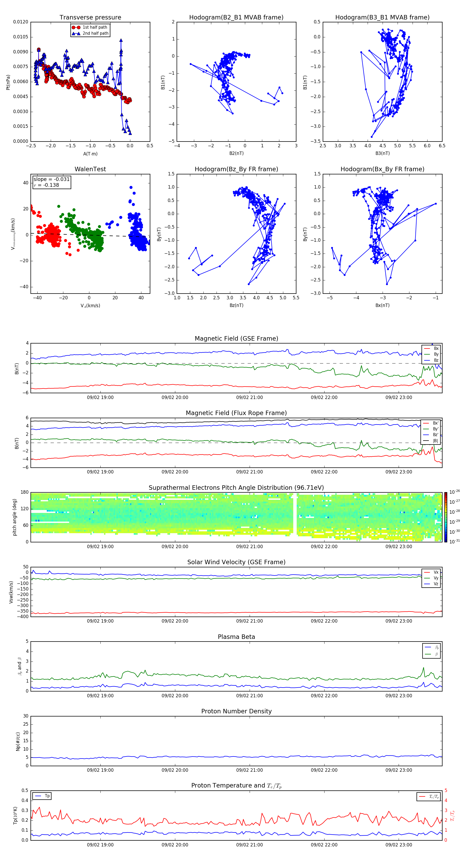Click the "Solar Wind Velocity (GSE Frame)" title
The width and height of the screenshot is (473, 868).
coord(236,562)
